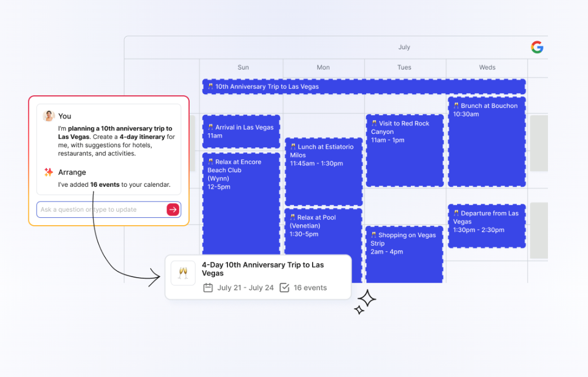Focus the 'Ask a question or type to update' field

tap(109, 209)
